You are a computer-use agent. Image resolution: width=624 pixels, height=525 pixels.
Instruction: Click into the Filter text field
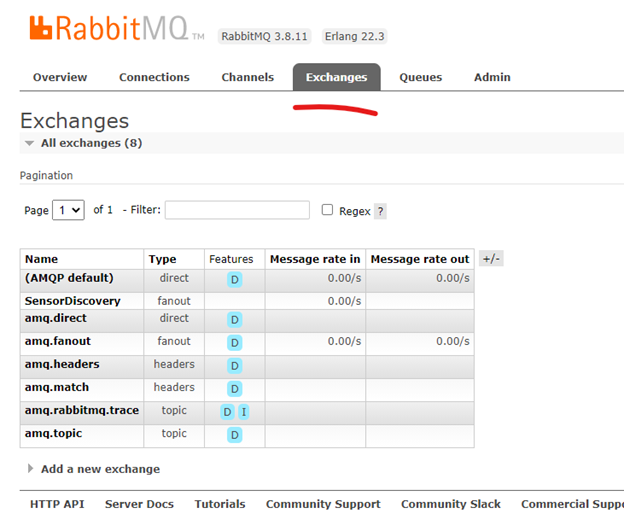(237, 210)
